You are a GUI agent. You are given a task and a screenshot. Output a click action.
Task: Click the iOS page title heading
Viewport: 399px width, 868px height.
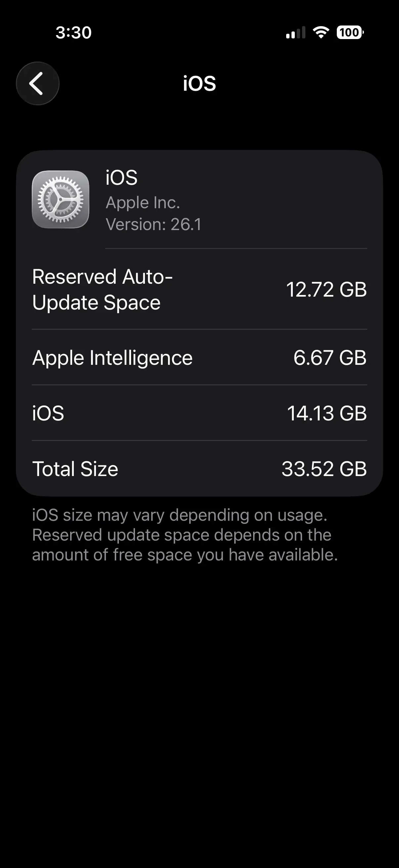pos(199,83)
